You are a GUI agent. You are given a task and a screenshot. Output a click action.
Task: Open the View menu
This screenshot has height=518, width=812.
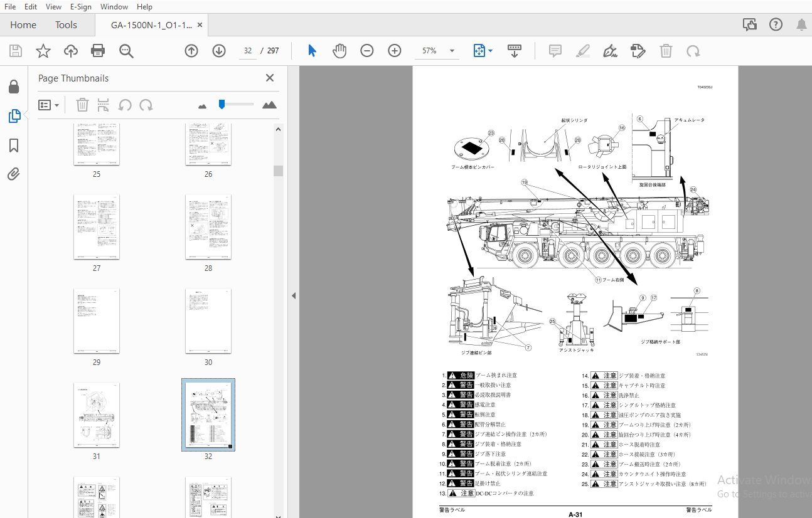pos(54,7)
